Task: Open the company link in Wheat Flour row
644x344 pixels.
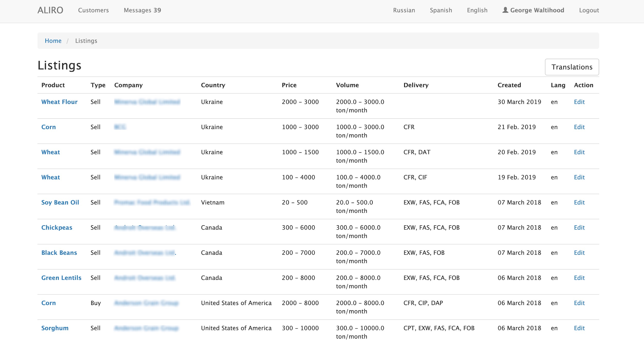Action: pos(147,102)
